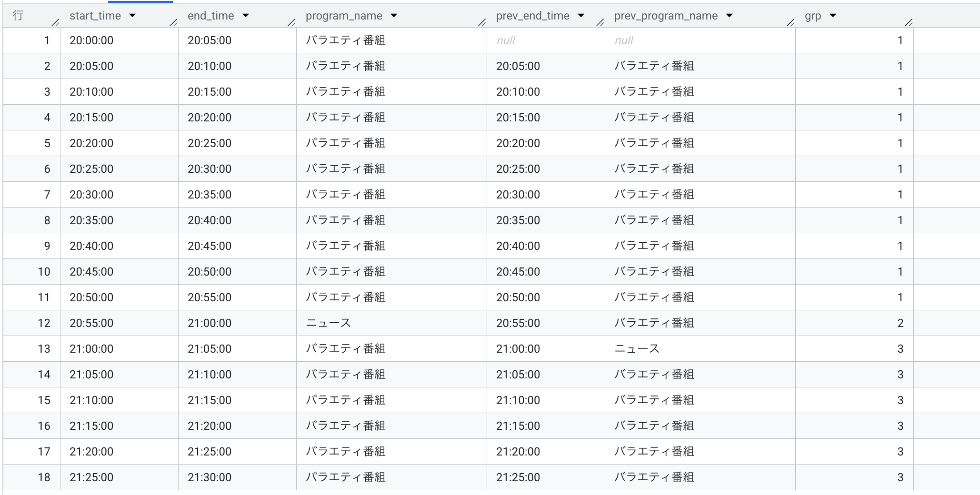980x495 pixels.
Task: Click the prev_program_name column resize handle
Action: click(790, 22)
